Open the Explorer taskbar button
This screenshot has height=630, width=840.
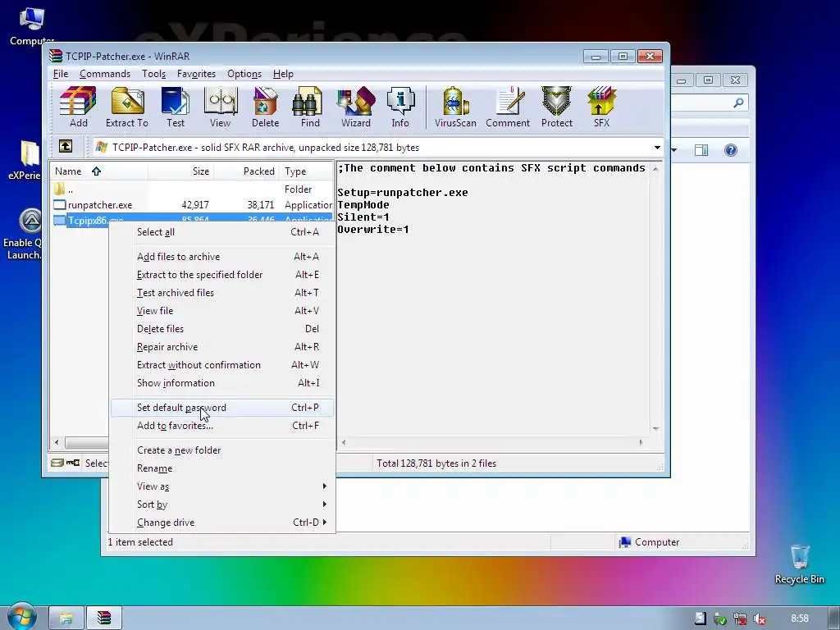[x=66, y=619]
